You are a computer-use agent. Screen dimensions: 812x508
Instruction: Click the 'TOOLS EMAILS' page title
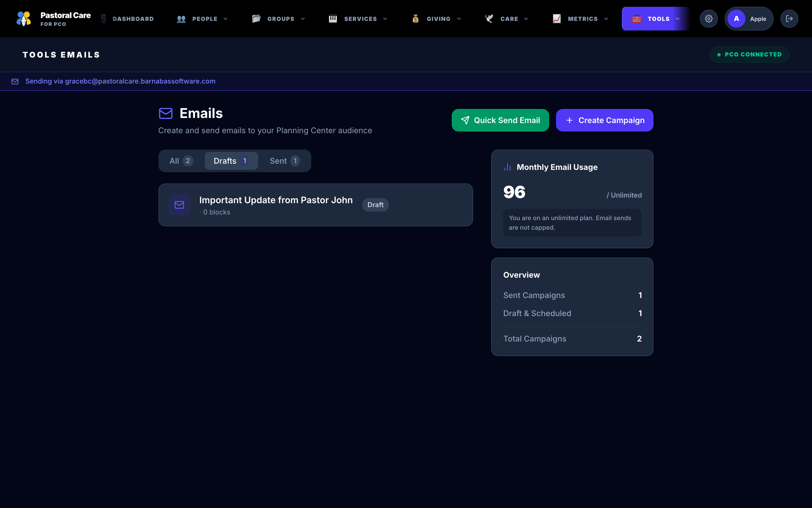coord(61,55)
